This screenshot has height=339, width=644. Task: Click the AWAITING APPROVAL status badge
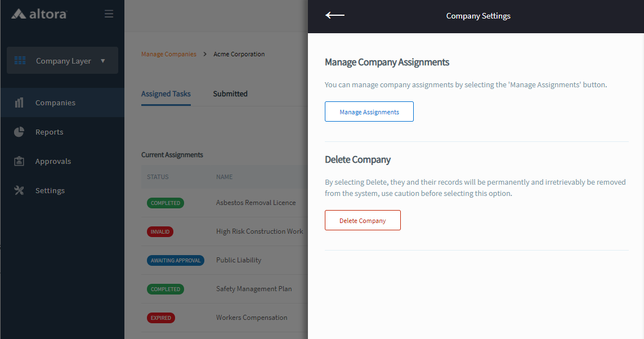pos(176,261)
